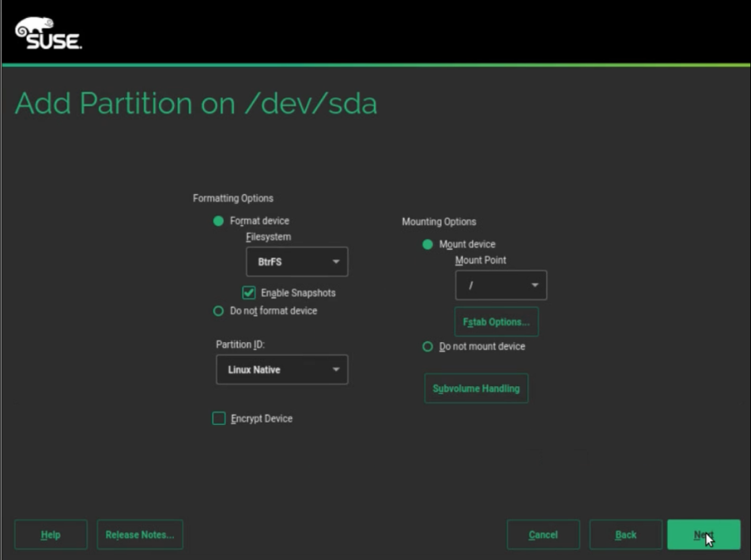Open the Mount Point dropdown arrow
The image size is (751, 560).
click(535, 285)
